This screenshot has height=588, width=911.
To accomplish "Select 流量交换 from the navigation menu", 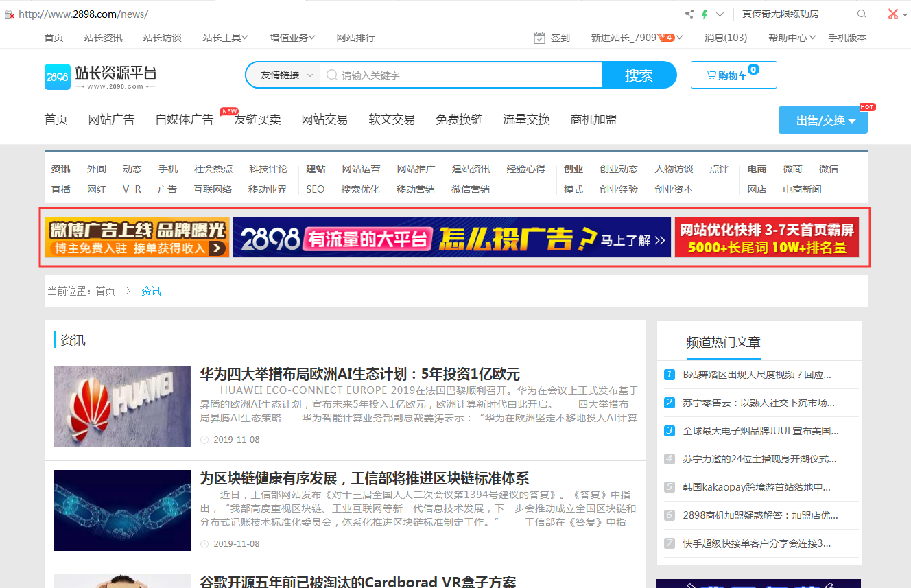I will click(x=526, y=119).
